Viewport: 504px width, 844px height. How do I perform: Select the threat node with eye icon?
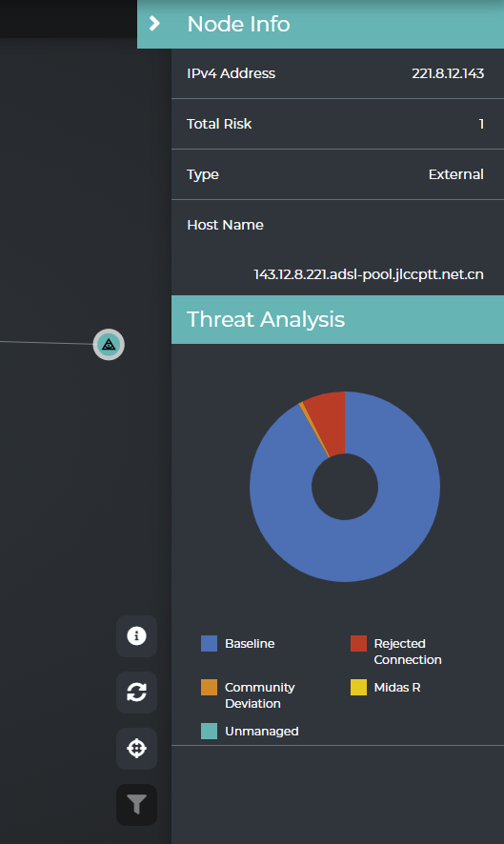109,345
